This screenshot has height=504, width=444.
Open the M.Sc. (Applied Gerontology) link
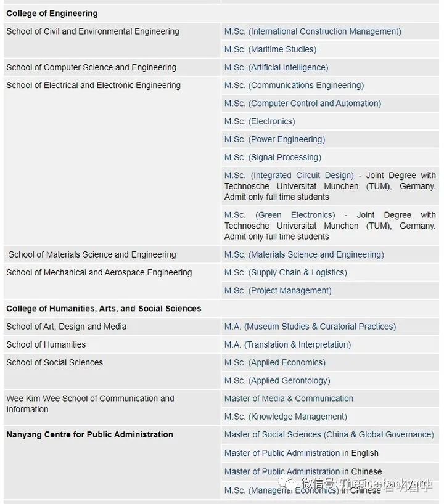point(277,380)
